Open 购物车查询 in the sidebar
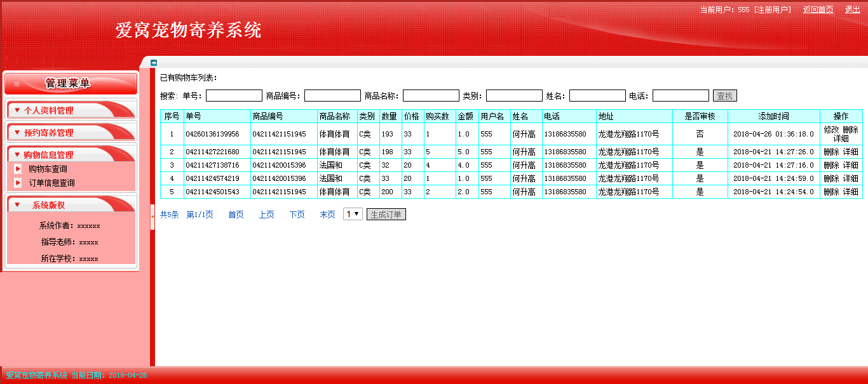This screenshot has height=384, width=868. pyautogui.click(x=48, y=169)
